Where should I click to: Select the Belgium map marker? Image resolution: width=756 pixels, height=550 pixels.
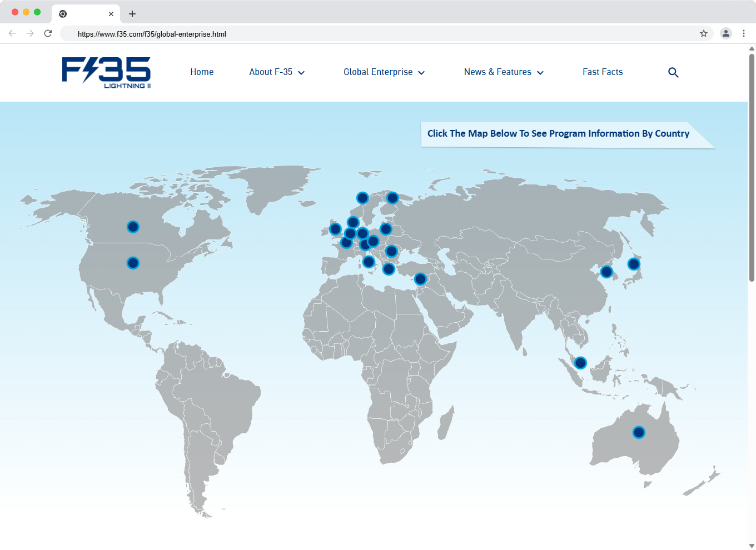(x=346, y=242)
